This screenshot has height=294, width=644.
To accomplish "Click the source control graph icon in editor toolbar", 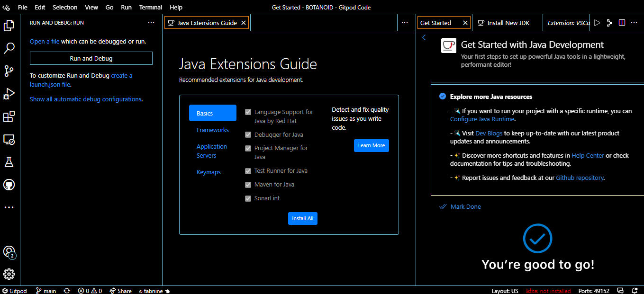I will coord(610,23).
